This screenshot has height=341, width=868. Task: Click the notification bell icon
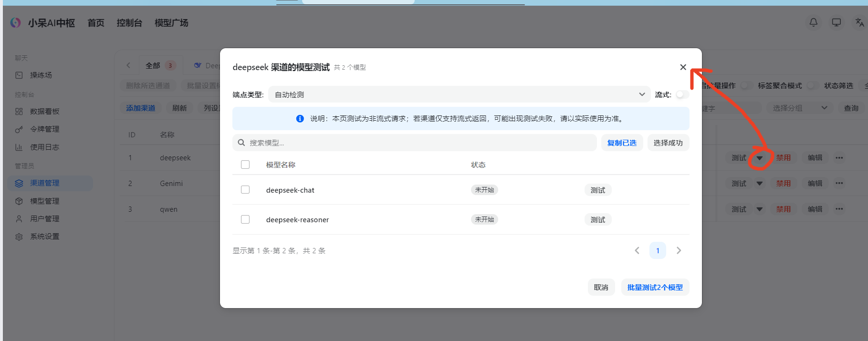[814, 22]
